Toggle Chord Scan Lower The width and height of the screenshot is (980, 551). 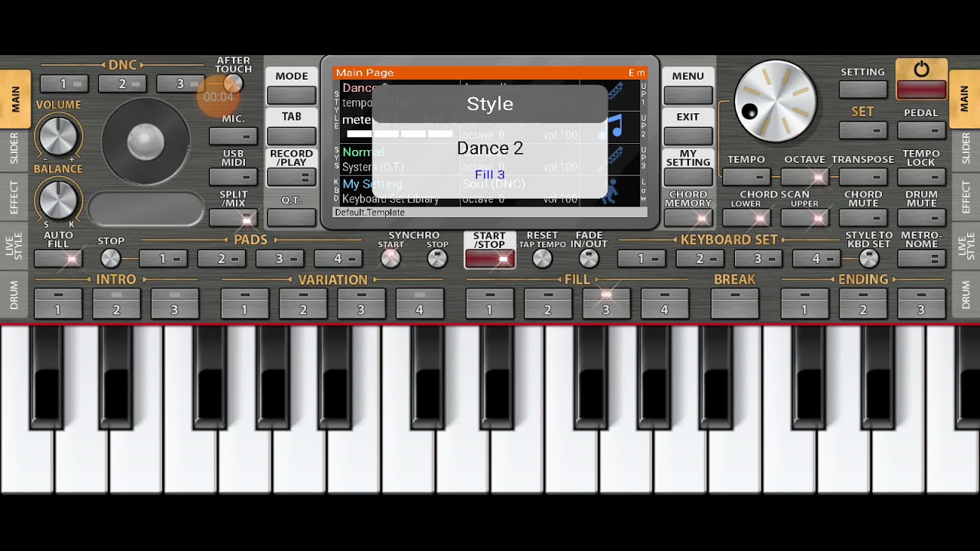tap(746, 218)
